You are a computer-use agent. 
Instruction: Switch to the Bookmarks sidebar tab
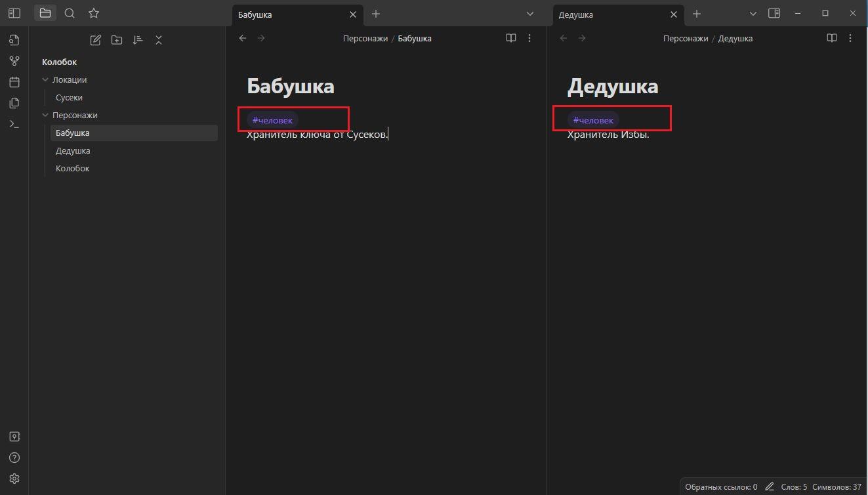point(94,13)
